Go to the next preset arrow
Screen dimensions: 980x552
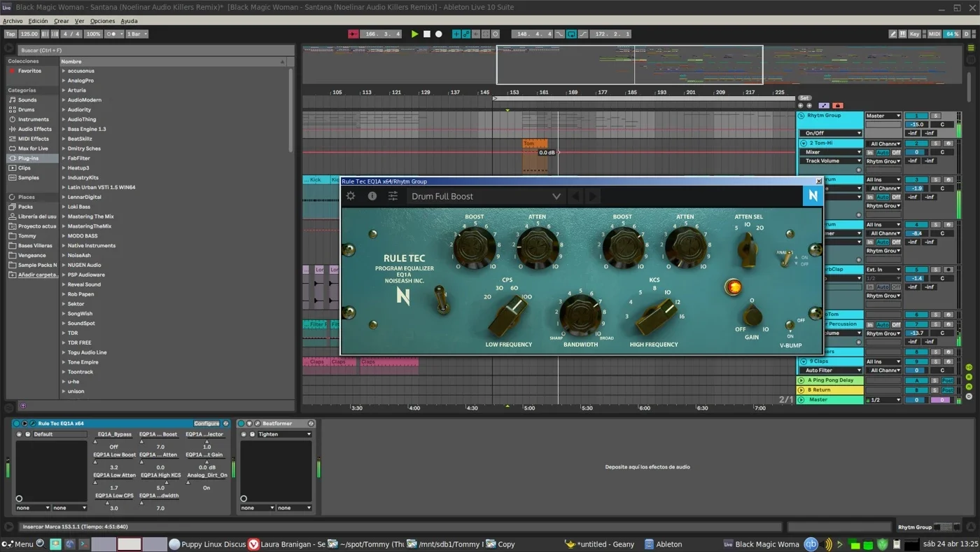(x=593, y=196)
